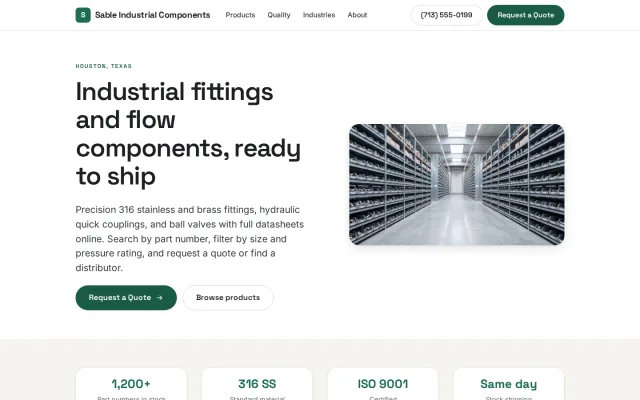Select the ISO 9001 stat card

(383, 384)
